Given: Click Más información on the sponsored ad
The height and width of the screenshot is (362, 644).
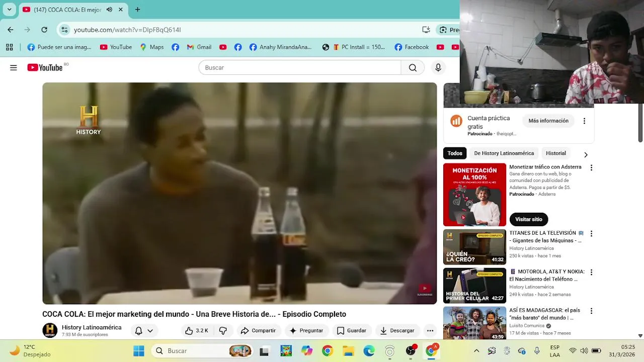Looking at the screenshot, I should (548, 121).
